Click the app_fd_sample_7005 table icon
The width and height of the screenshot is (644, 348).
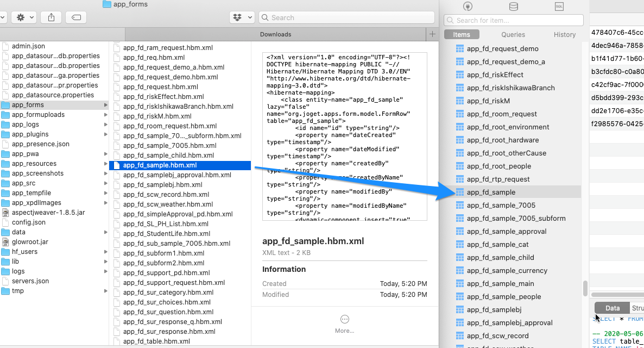point(460,205)
